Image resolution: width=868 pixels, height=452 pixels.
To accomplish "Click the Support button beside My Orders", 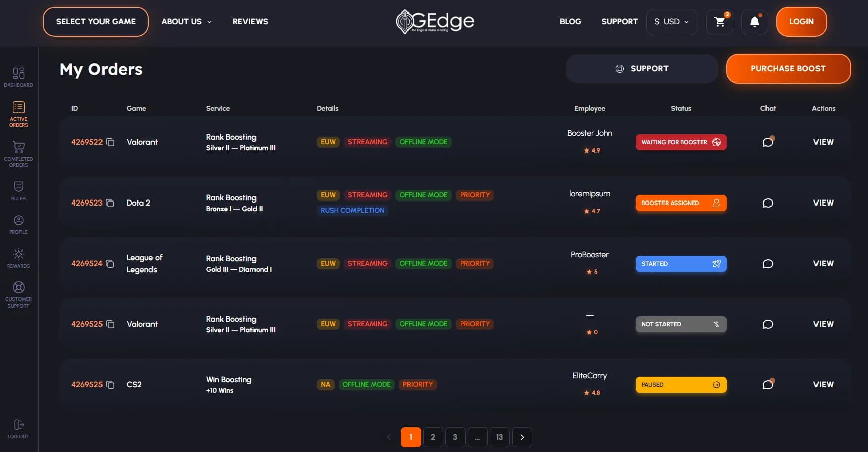I will pos(642,69).
